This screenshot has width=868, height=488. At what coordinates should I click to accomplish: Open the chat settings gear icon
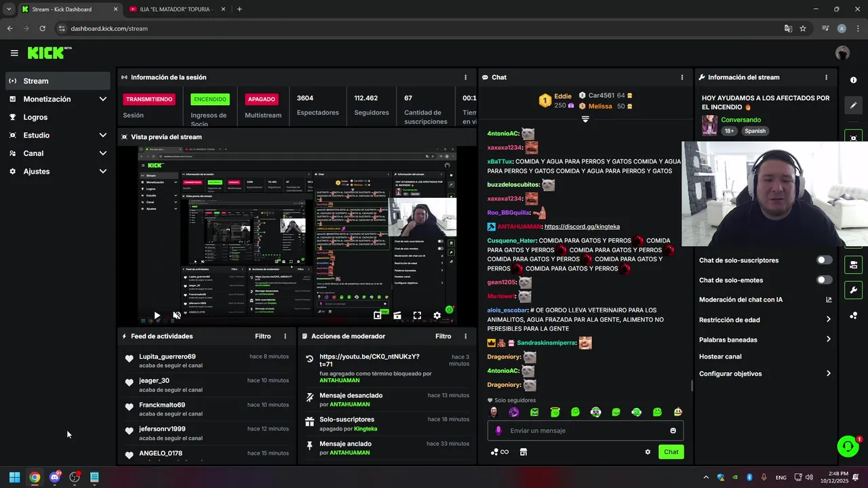[648, 452]
